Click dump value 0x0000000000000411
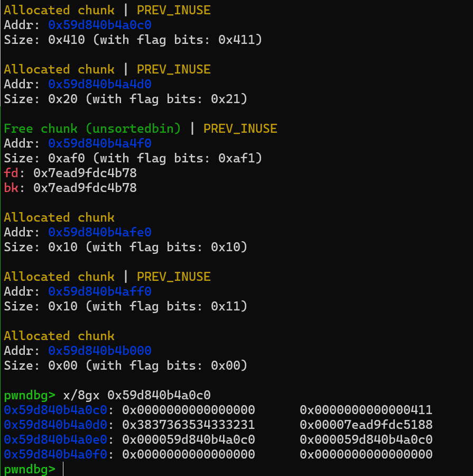The width and height of the screenshot is (473, 476). click(x=366, y=410)
